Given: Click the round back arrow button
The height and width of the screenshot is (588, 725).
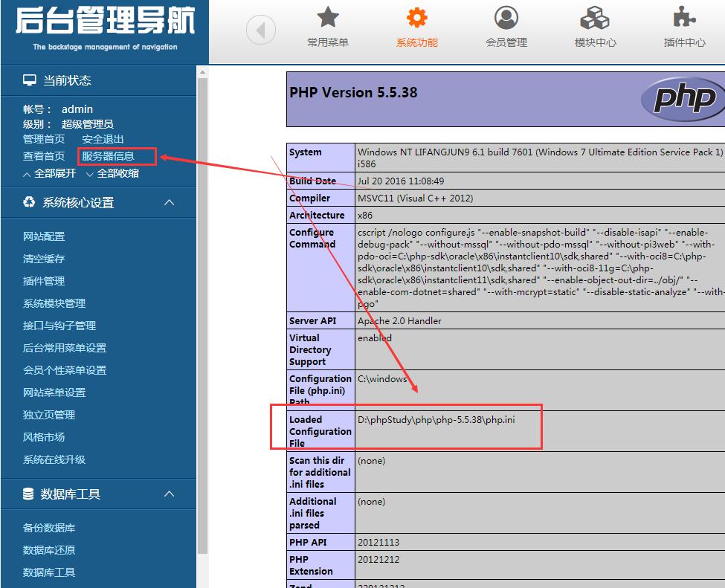Looking at the screenshot, I should 261,30.
